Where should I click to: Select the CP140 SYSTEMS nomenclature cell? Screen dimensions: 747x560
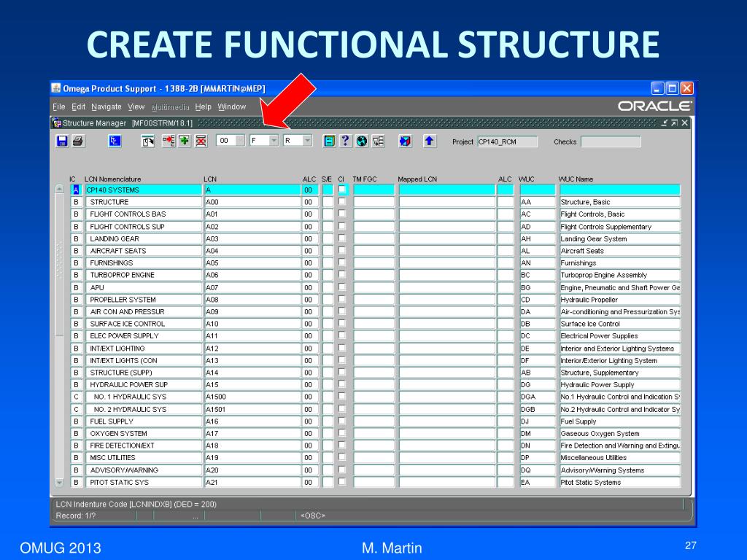click(144, 190)
